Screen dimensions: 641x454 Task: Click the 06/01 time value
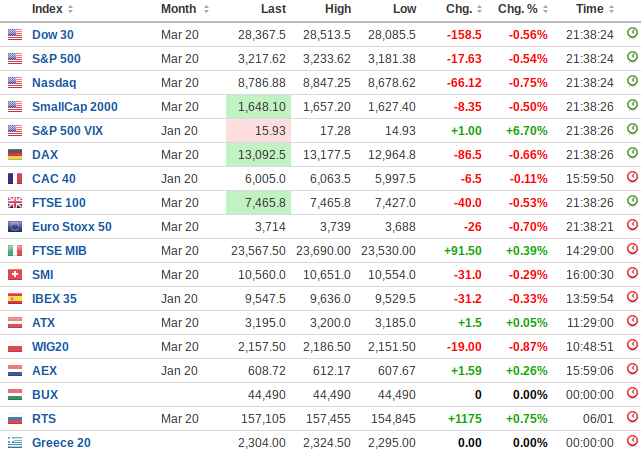[598, 419]
